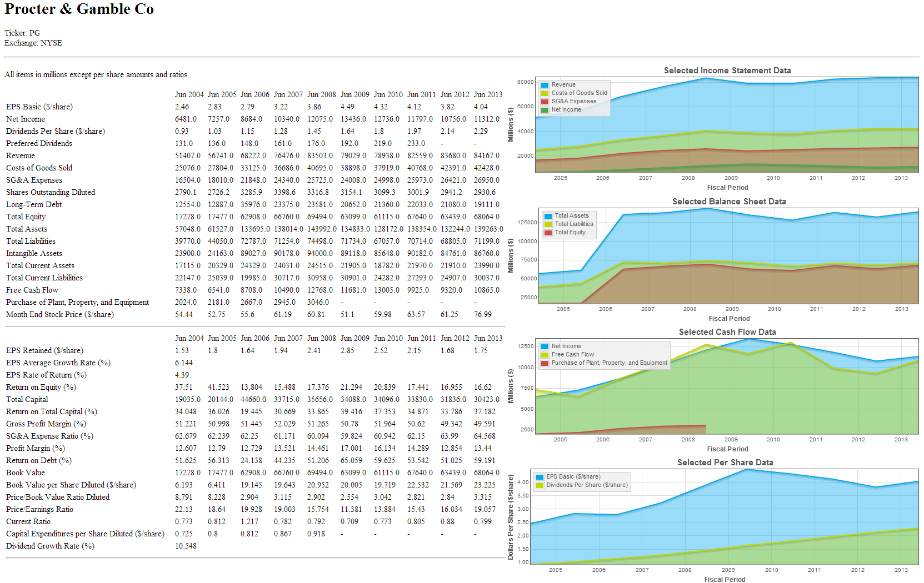Click the Return on Debt (%) row label
Screen dimensions: 924x583
[39, 460]
